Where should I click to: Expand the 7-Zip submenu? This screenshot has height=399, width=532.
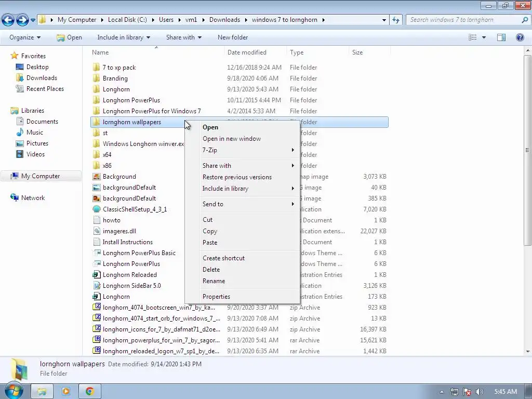click(x=242, y=150)
